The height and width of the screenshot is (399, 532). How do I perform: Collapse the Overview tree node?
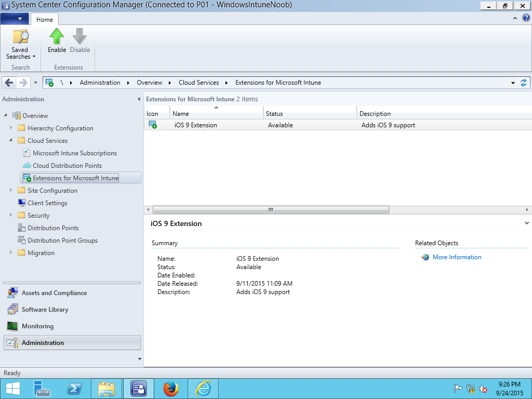point(5,115)
